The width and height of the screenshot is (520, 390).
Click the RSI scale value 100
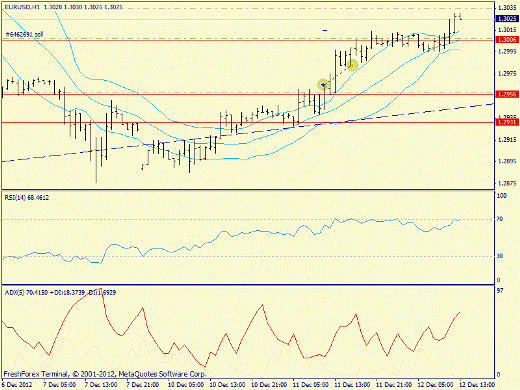point(502,196)
